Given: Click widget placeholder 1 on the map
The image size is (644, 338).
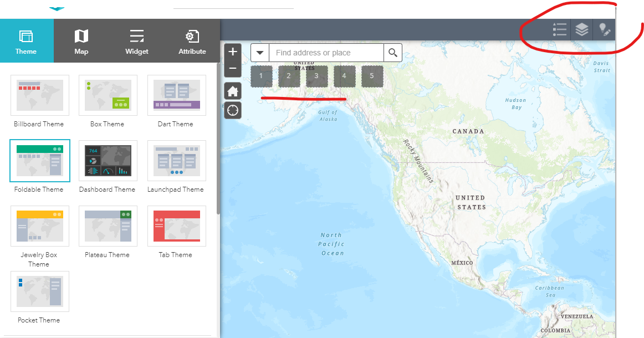Looking at the screenshot, I should [261, 76].
